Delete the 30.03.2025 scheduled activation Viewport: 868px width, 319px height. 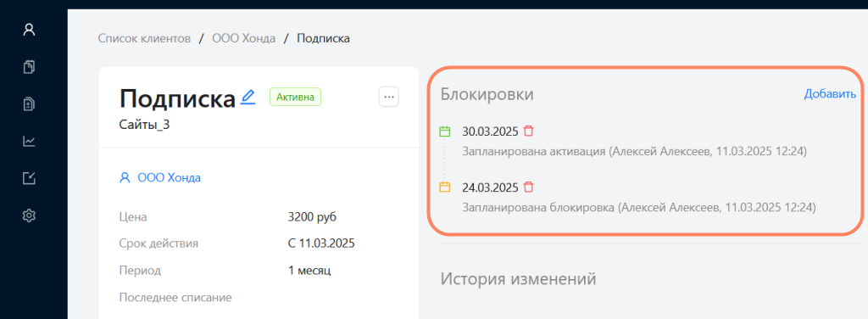click(x=529, y=132)
